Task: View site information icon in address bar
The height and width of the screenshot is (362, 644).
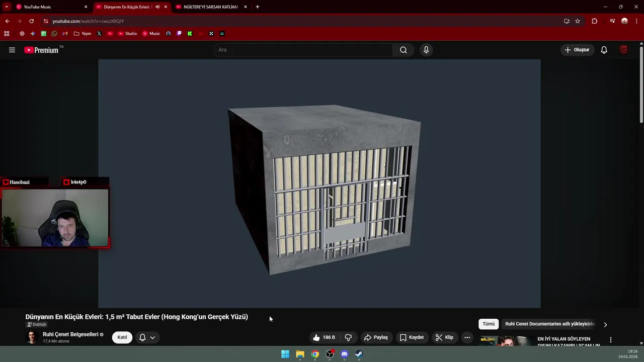Action: [46, 21]
